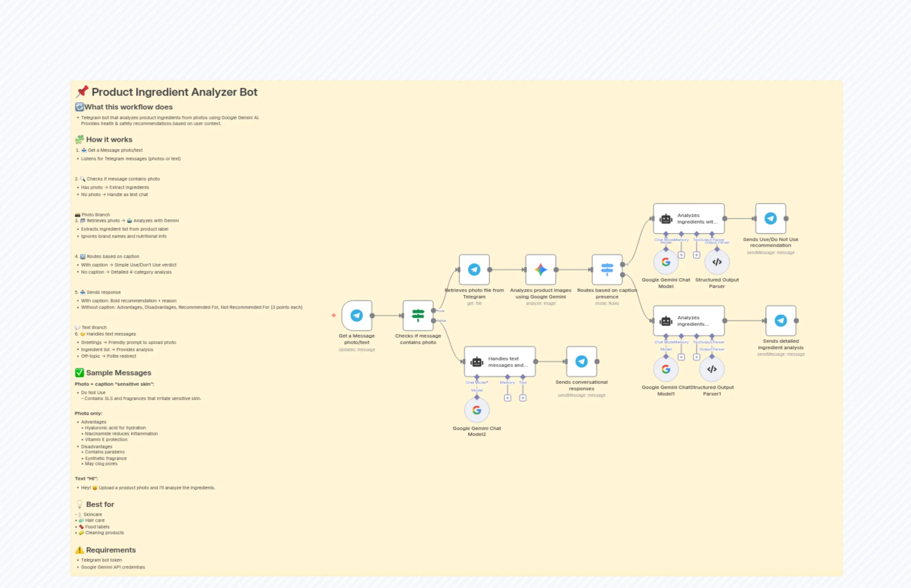Open the "Retrieves photo file from Telegram" node

pos(475,269)
